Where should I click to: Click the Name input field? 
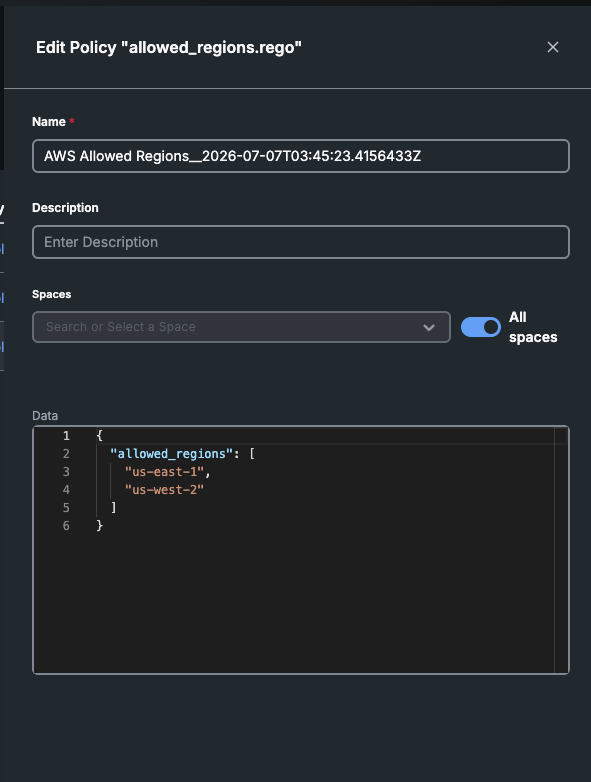[x=301, y=156]
